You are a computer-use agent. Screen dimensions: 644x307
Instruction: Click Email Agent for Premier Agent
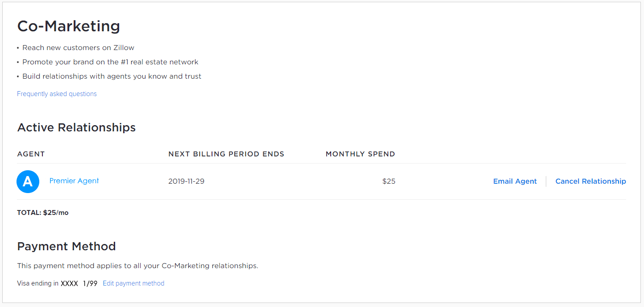(x=515, y=181)
